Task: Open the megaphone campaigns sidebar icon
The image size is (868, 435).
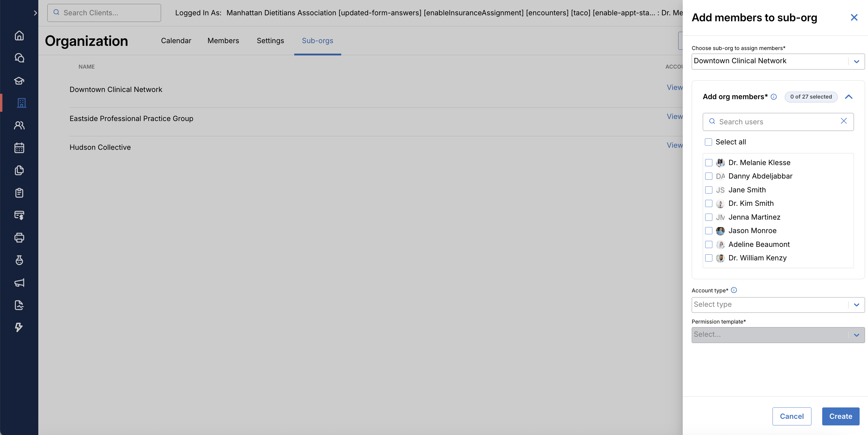Action: click(19, 283)
